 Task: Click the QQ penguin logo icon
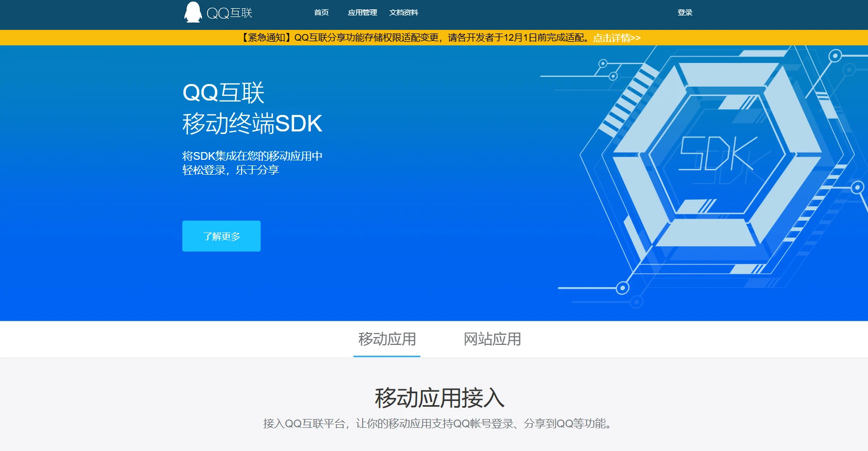click(x=193, y=12)
